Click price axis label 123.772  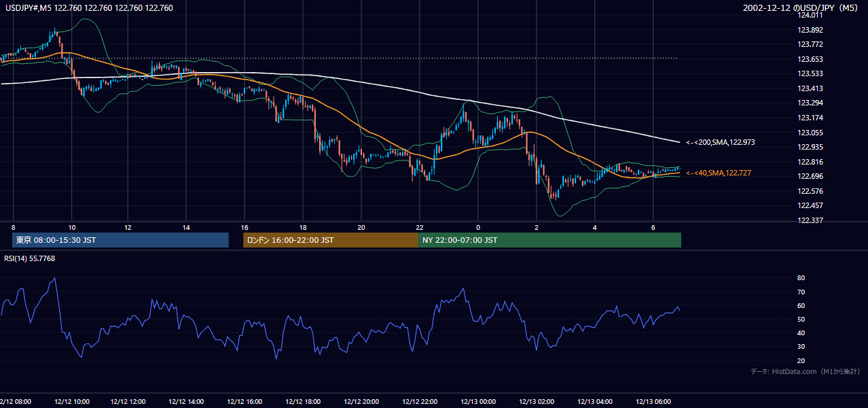click(811, 45)
